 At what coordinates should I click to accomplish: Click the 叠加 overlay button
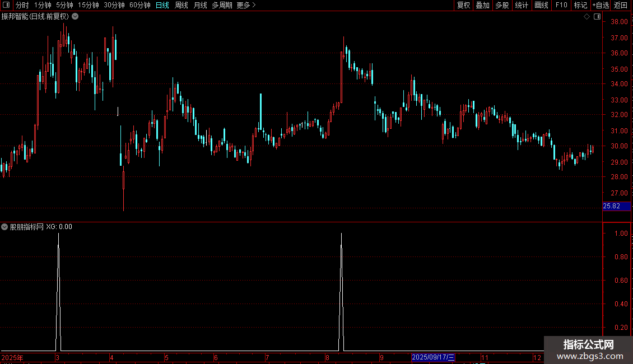click(x=482, y=5)
